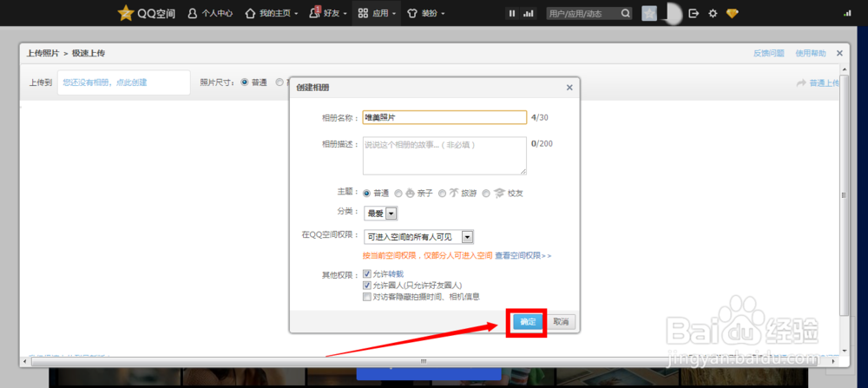Open 装扮 menu with shirt icon
This screenshot has width=868, height=388.
click(x=425, y=13)
